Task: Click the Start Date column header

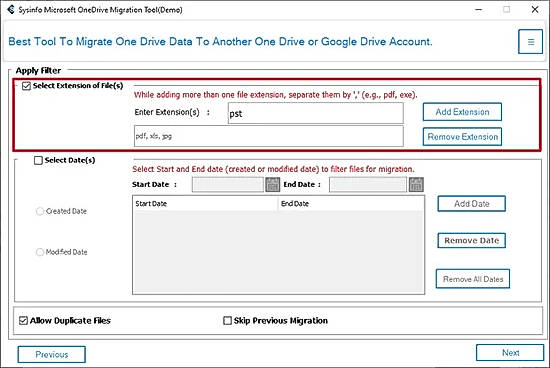Action: click(x=205, y=204)
